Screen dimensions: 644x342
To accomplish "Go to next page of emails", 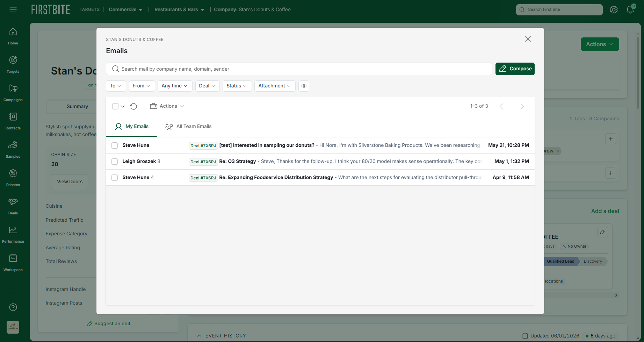I will pyautogui.click(x=522, y=106).
